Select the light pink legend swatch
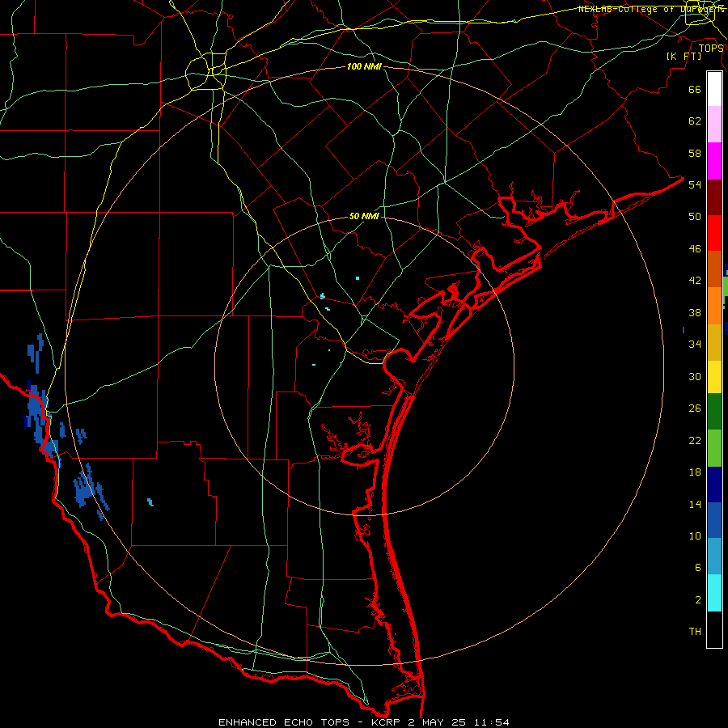This screenshot has height=728, width=728. tap(714, 124)
